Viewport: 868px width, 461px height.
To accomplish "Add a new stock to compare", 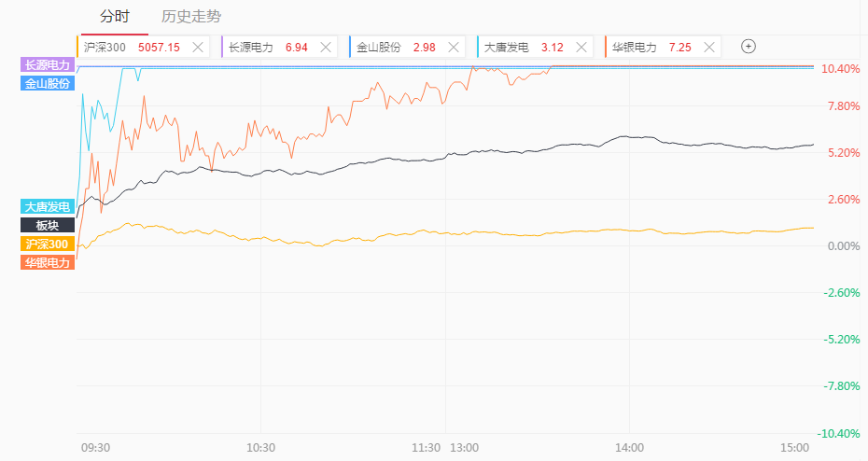I will coord(748,47).
